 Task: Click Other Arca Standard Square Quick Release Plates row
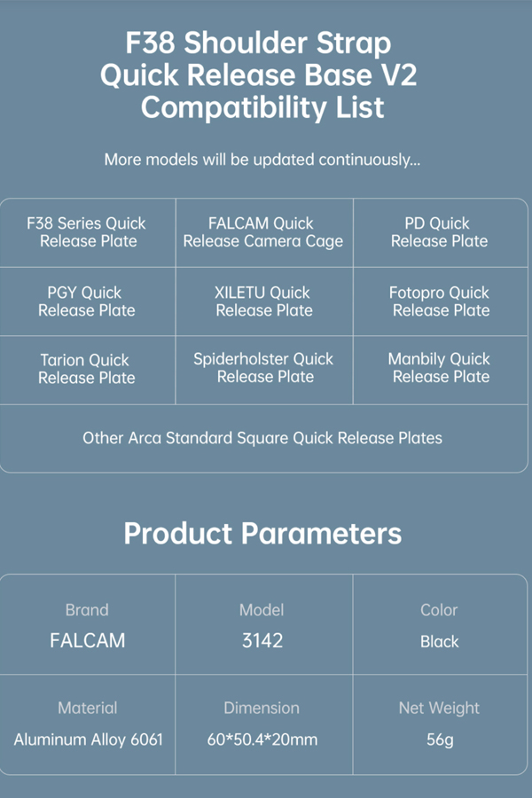click(263, 438)
